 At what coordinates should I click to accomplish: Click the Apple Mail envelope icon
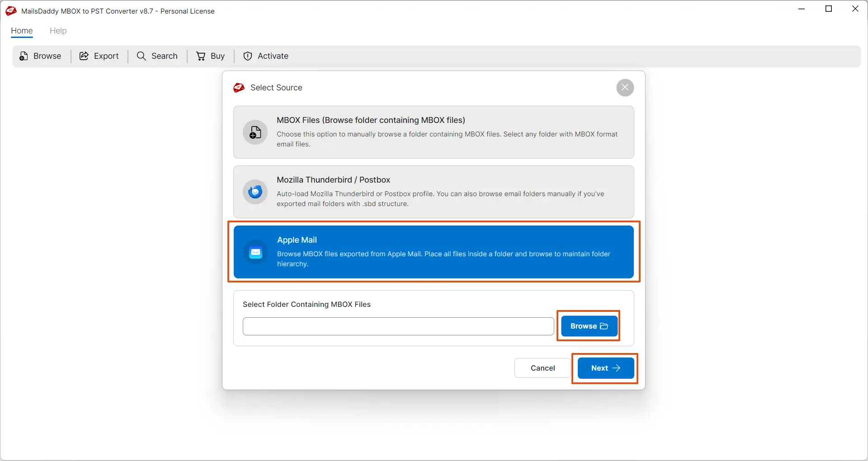256,252
